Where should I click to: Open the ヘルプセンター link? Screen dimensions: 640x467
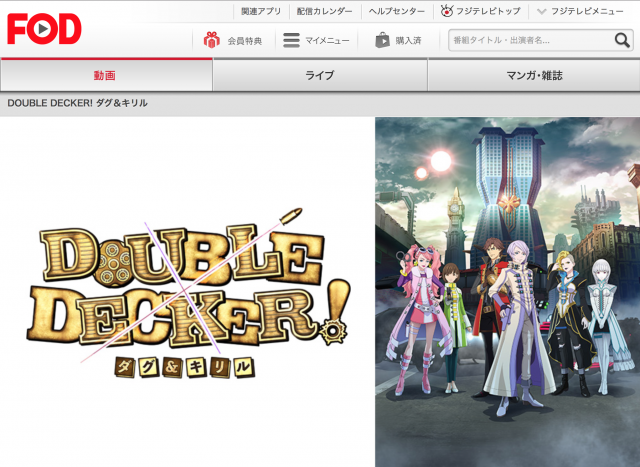pyautogui.click(x=397, y=11)
